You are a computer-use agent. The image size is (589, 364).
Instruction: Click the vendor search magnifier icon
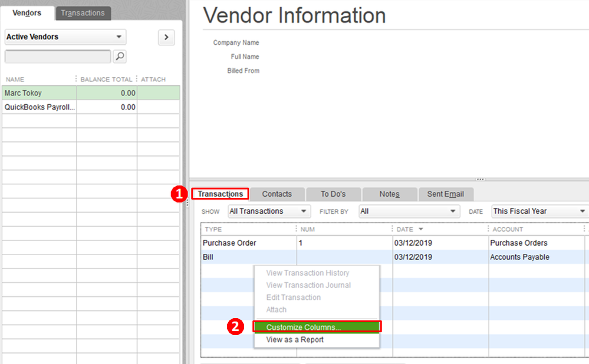120,57
